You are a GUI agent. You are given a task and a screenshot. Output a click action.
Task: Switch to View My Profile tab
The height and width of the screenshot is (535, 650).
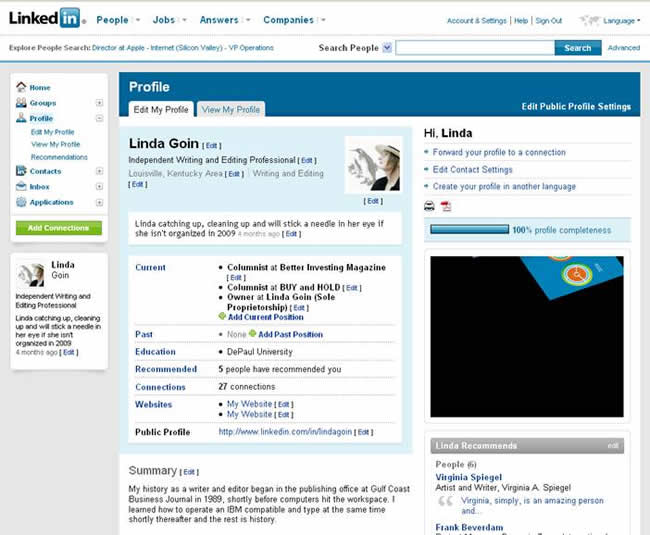[231, 109]
